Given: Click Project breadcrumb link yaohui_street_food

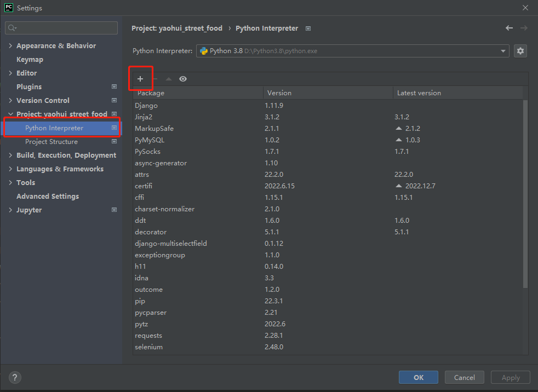Looking at the screenshot, I should point(177,28).
